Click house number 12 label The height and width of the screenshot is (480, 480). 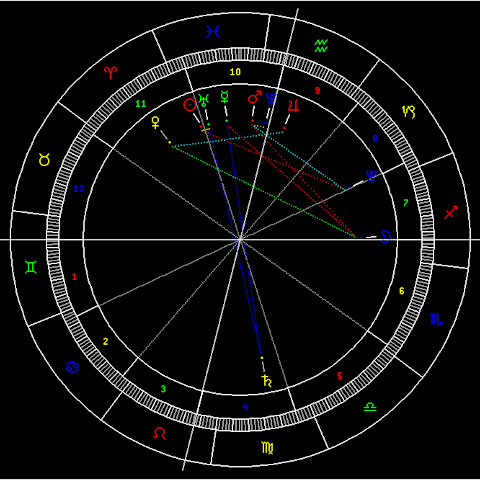pyautogui.click(x=79, y=189)
